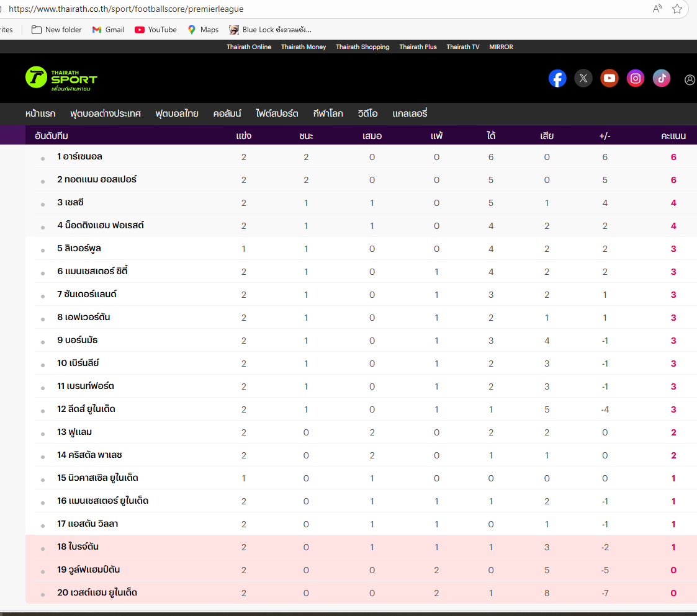This screenshot has width=697, height=616.
Task: Select team row 4 น็อตติงแฮม ฟอเรสต์
Action: point(361,226)
